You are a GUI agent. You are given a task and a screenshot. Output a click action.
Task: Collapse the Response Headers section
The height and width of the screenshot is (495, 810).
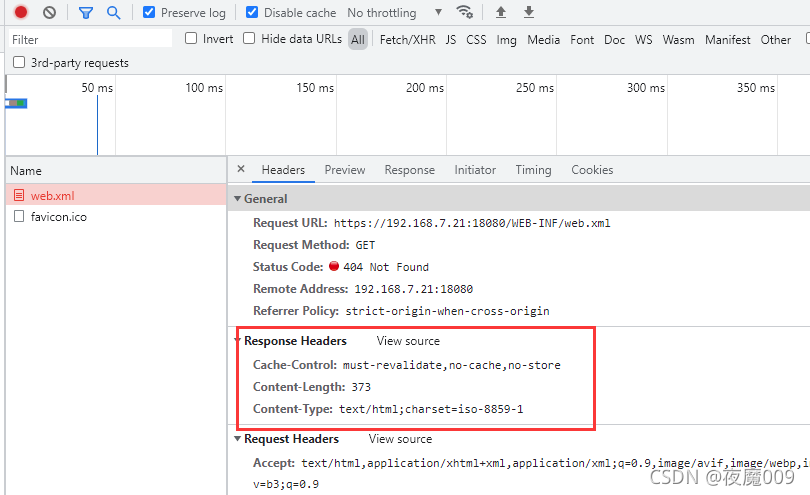pyautogui.click(x=238, y=341)
